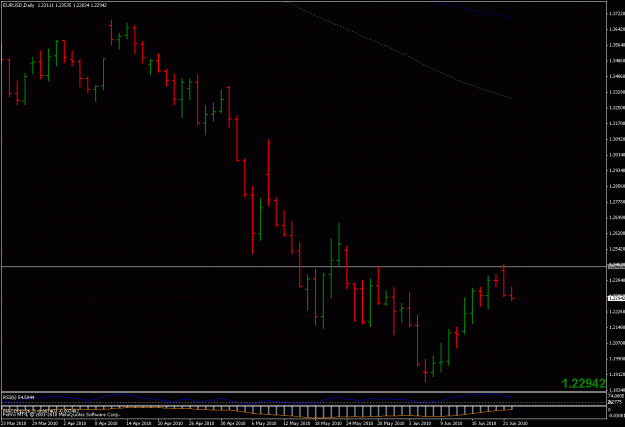This screenshot has height=427, width=625.
Task: Click the 3 Jun 2010 date label
Action: coord(420,423)
